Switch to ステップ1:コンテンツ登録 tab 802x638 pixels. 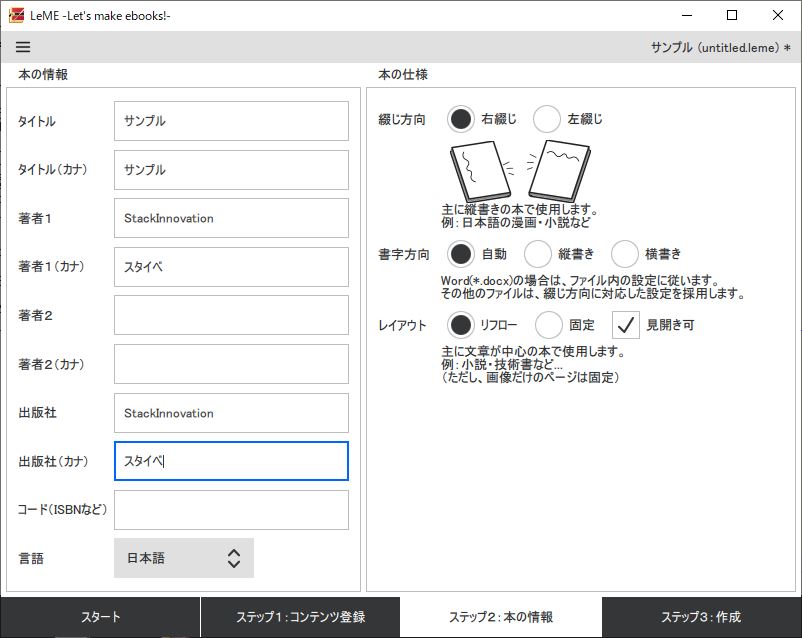[300, 617]
